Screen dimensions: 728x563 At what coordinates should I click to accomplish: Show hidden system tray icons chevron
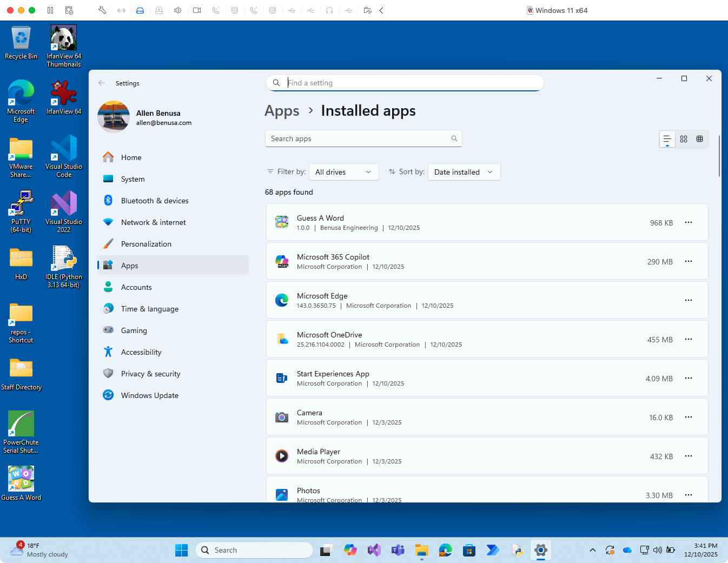[x=593, y=550]
